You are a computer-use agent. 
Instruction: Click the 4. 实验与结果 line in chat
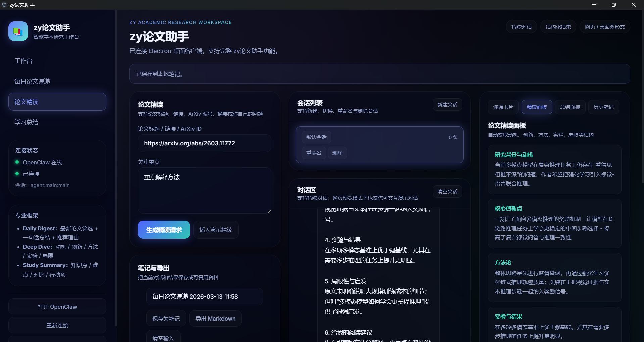click(343, 240)
